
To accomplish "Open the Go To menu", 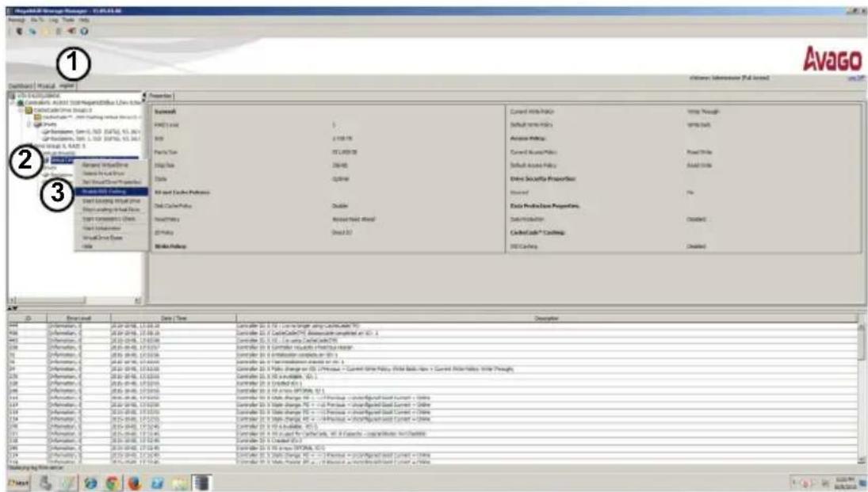I will pyautogui.click(x=37, y=20).
